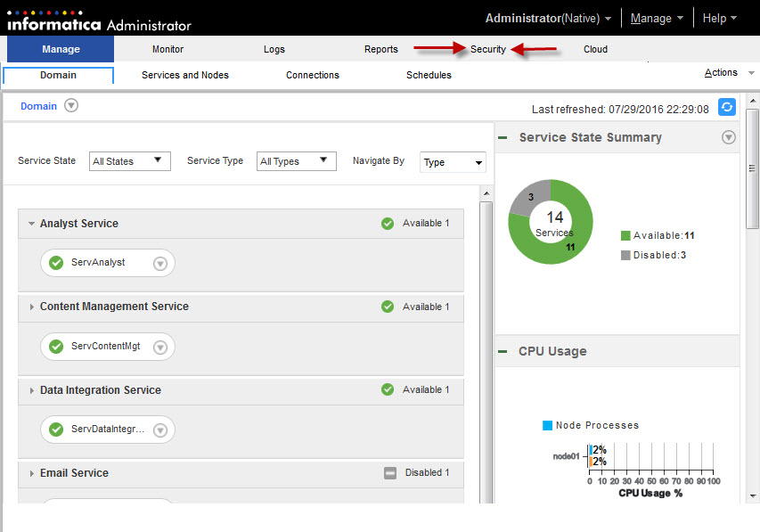Click the Available:11 legend text
The width and height of the screenshot is (760, 532).
pyautogui.click(x=664, y=235)
